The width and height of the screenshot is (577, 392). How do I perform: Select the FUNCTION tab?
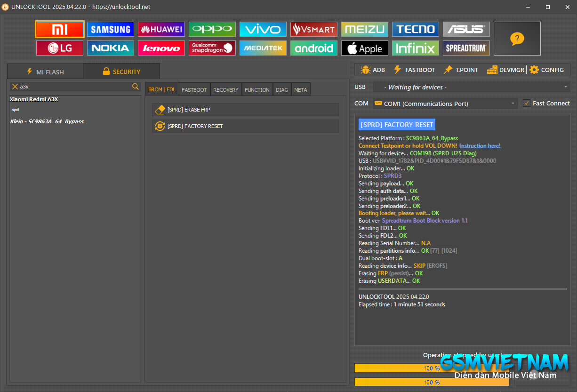257,89
